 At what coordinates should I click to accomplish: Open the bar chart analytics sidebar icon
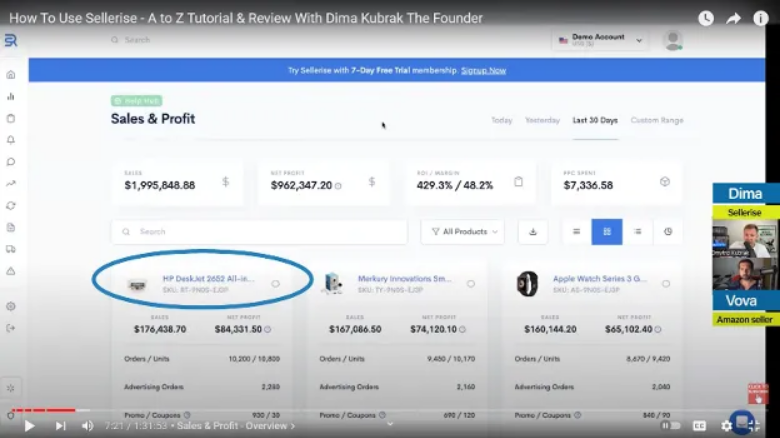click(10, 97)
